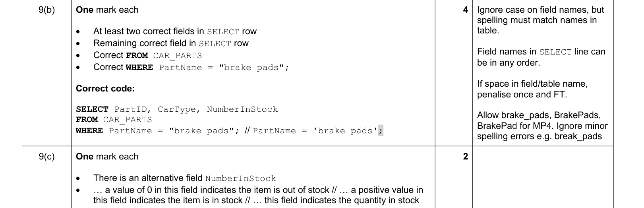Click the FROM keyword in the code block
This screenshot has height=208, width=644.
tap(87, 120)
